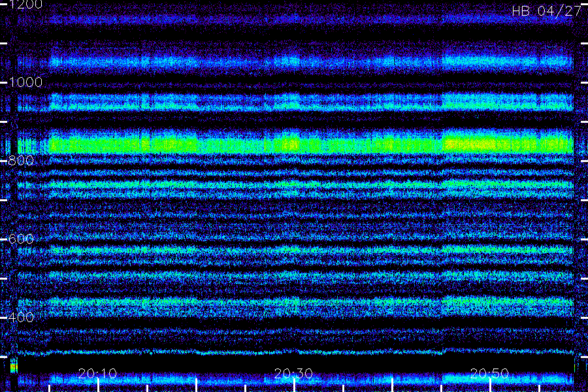
Task: Click the small color marker at bottom-left
Action: pyautogui.click(x=14, y=365)
